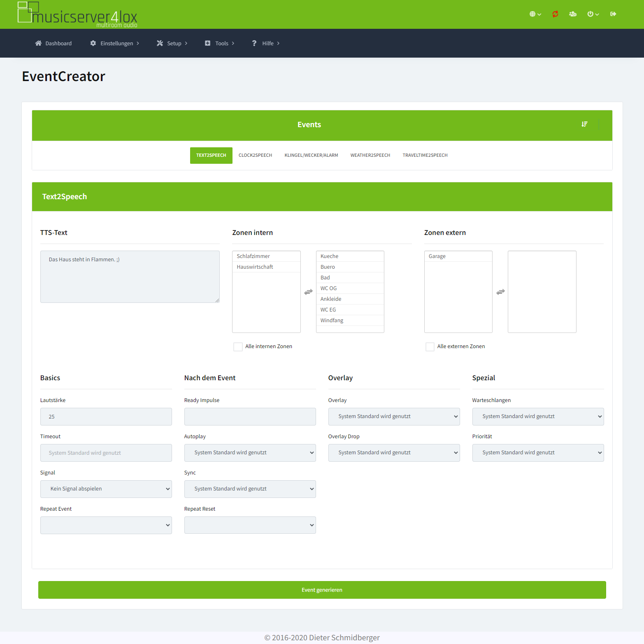Switch to the TRAVELTIME2SPEECH tab
644x644 pixels.
pyautogui.click(x=425, y=156)
